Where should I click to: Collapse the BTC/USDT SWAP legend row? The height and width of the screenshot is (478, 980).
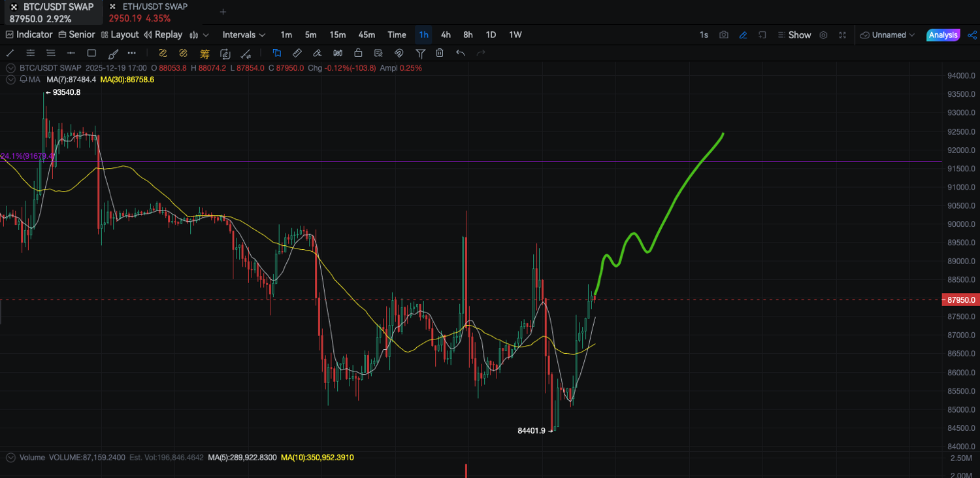click(10, 68)
